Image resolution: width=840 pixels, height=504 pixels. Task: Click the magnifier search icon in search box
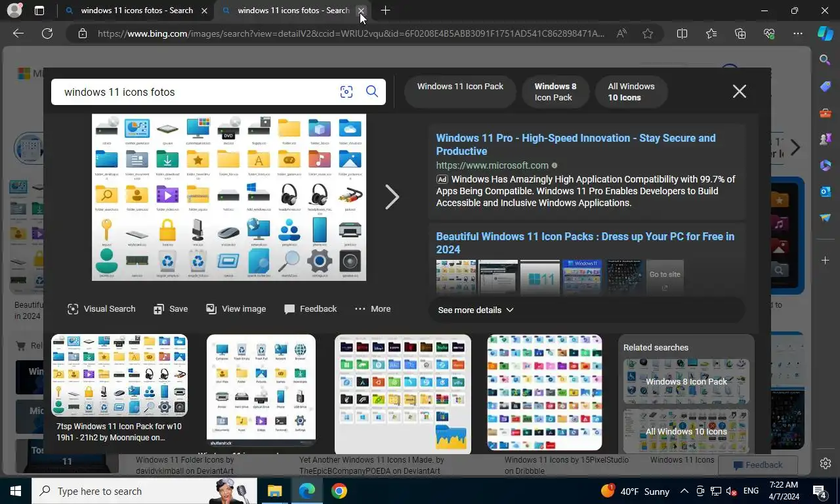tap(372, 92)
